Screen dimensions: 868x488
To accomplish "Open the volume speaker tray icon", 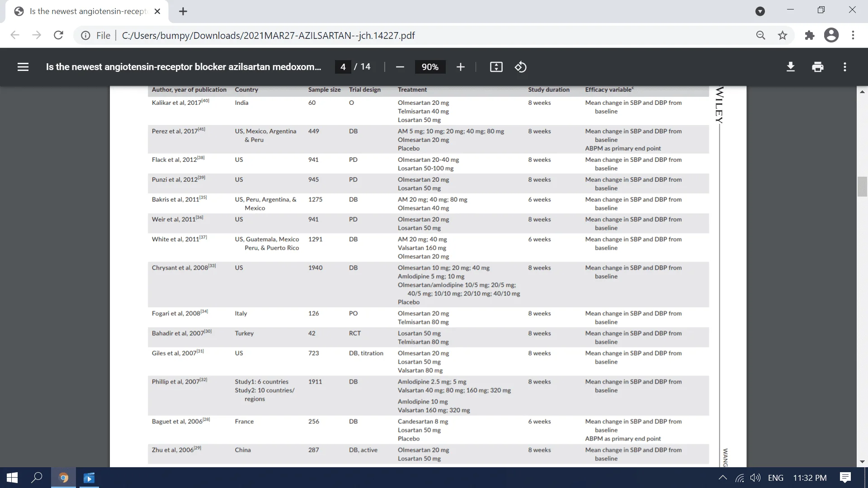I will coord(755,478).
